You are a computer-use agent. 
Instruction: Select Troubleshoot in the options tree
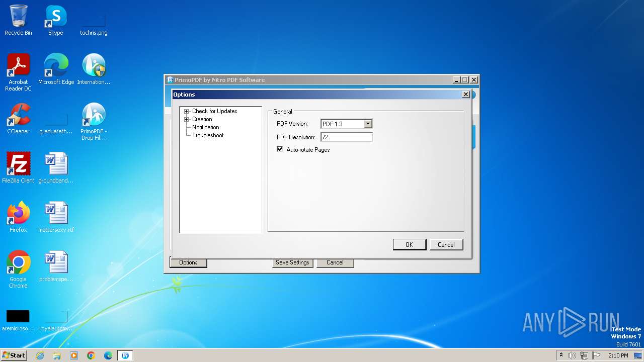(208, 135)
